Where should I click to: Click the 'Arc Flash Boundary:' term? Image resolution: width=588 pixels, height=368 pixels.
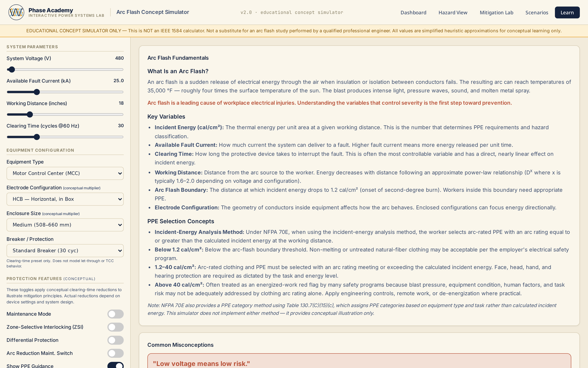181,190
